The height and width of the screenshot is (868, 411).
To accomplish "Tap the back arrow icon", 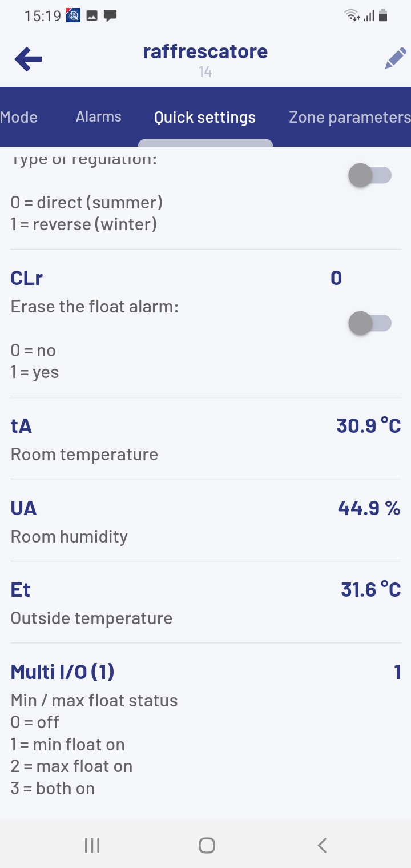I will [29, 59].
